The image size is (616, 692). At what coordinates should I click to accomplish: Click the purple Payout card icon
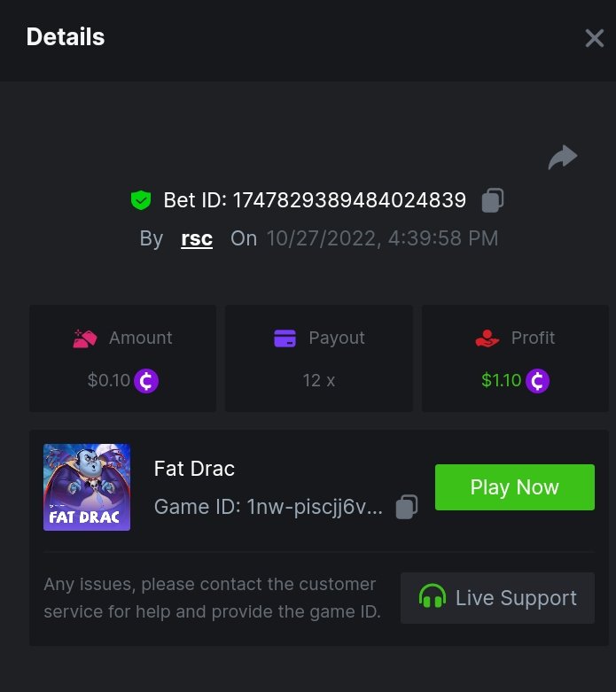point(285,338)
